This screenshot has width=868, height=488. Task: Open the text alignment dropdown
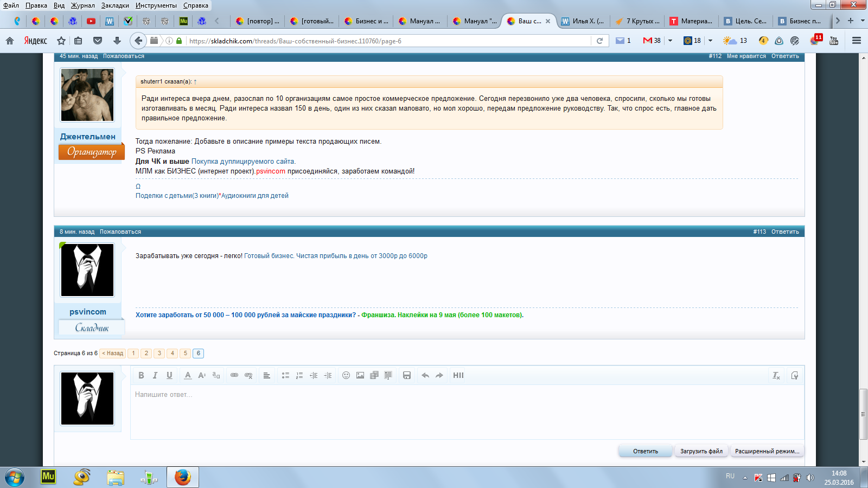pyautogui.click(x=266, y=375)
